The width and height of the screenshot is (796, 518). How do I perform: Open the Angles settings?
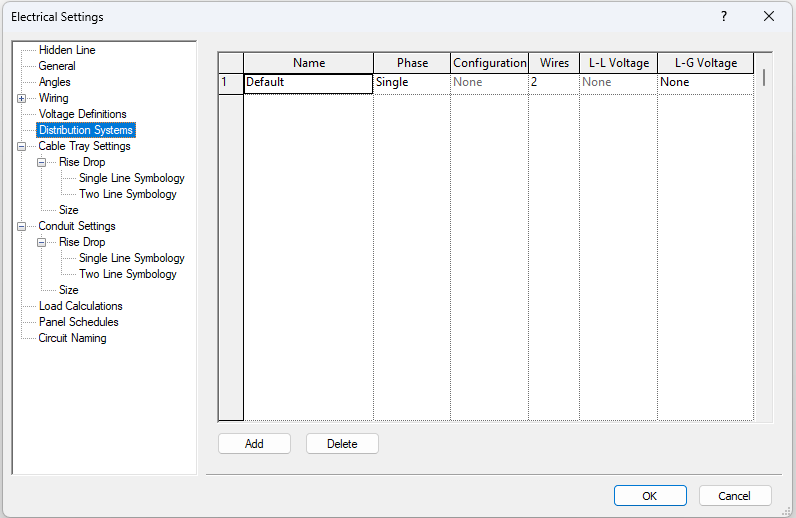point(54,82)
